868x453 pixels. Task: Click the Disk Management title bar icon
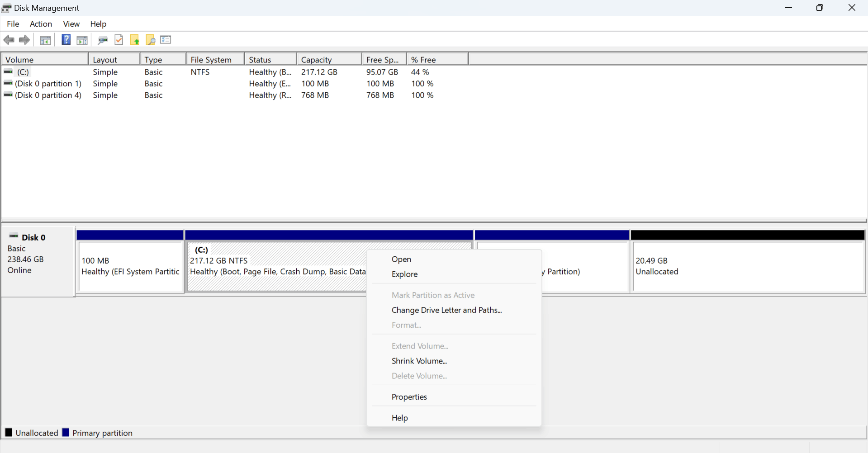click(6, 8)
